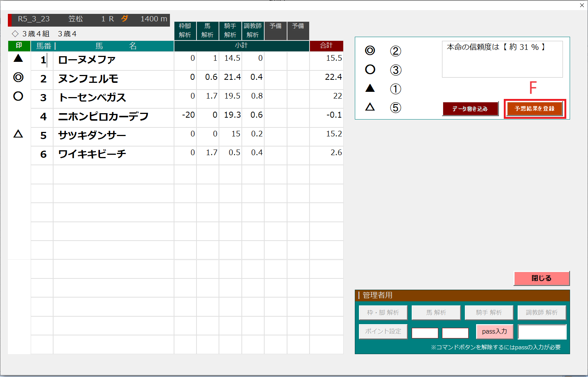Click the ◎ mark beside horse ヌンフェルモ

point(18,78)
